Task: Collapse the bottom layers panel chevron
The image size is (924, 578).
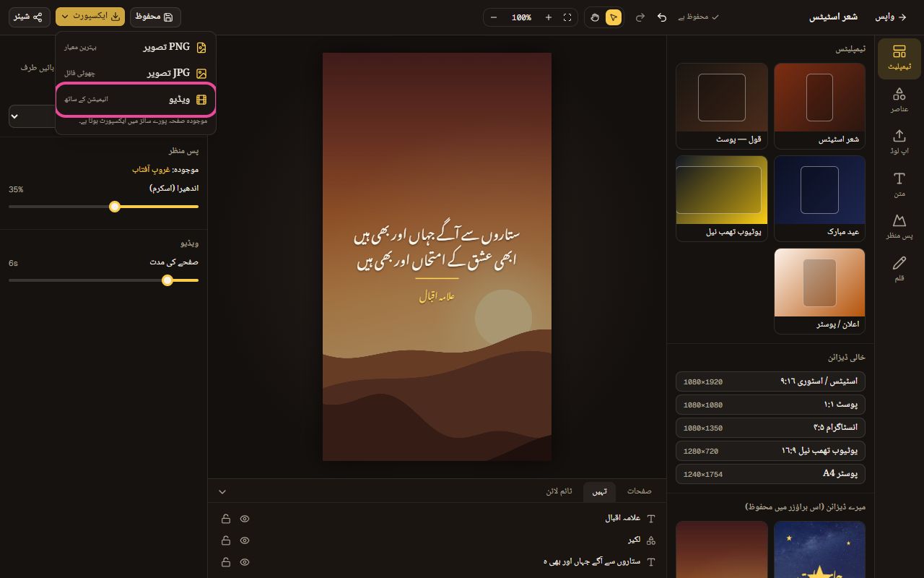Action: point(222,492)
